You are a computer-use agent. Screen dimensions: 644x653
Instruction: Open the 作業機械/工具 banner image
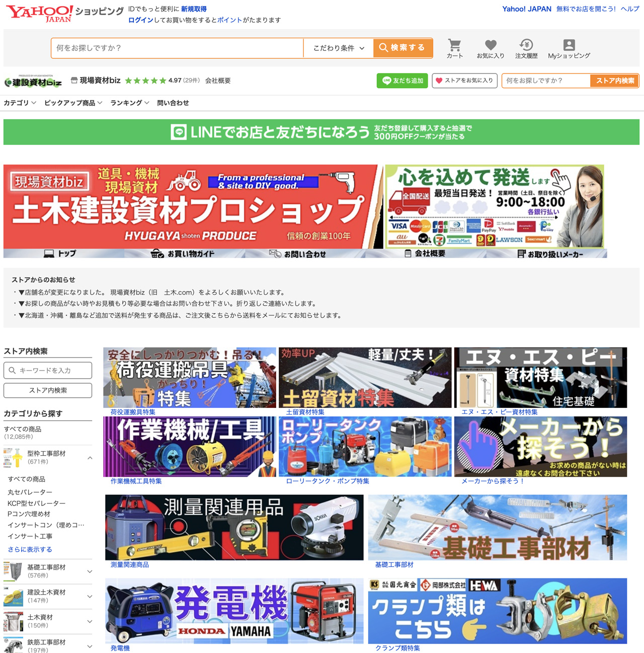tap(190, 447)
